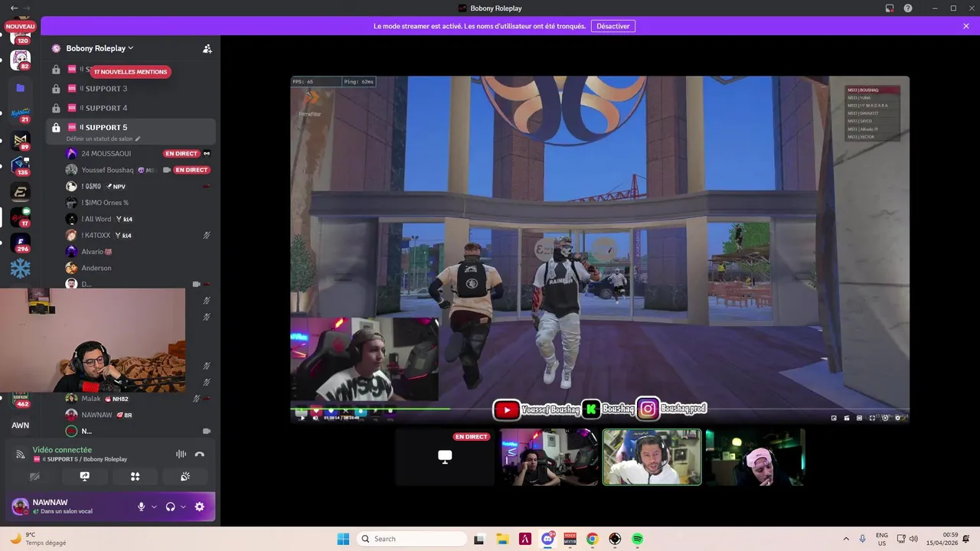Click NAWNAW in the voice participant list
This screenshot has width=980, height=551.
[x=138, y=415]
